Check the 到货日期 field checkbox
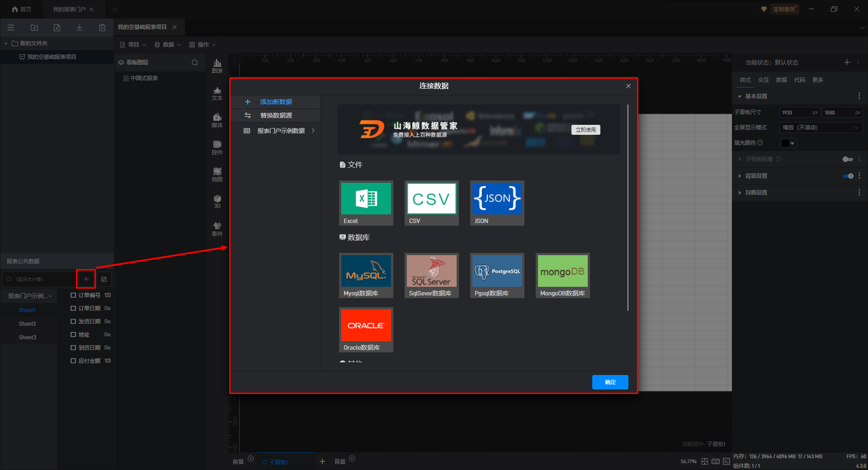The width and height of the screenshot is (868, 470). point(73,348)
